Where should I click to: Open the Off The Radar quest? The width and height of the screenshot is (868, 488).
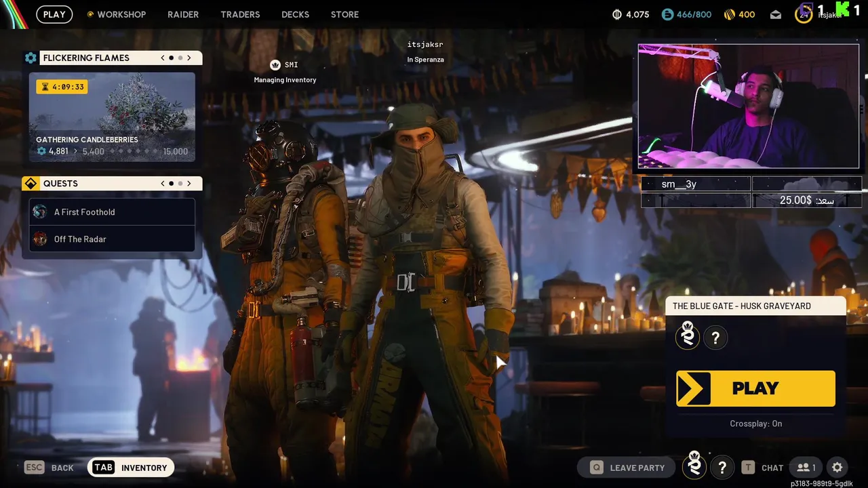pyautogui.click(x=112, y=239)
